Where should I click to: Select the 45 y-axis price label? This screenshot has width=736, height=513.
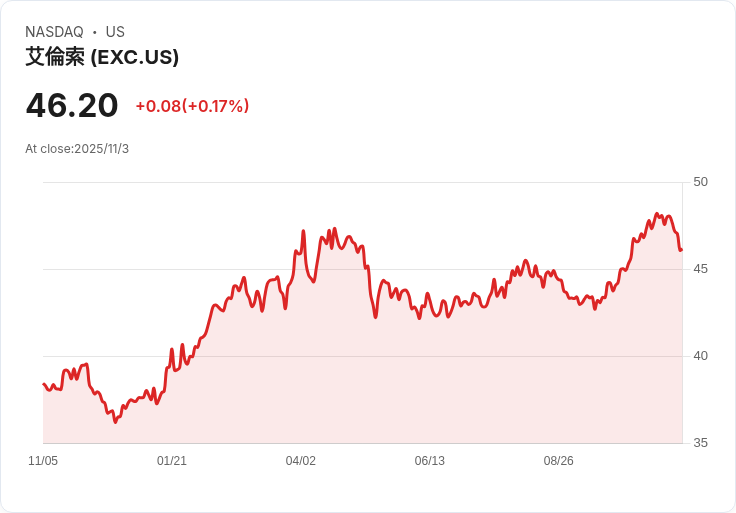700,269
